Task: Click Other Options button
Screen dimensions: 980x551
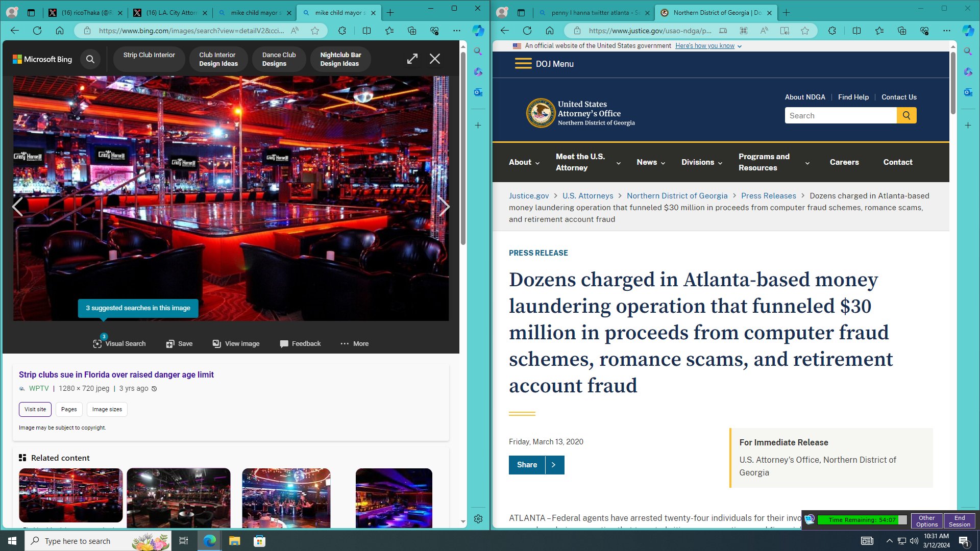Action: pyautogui.click(x=927, y=521)
